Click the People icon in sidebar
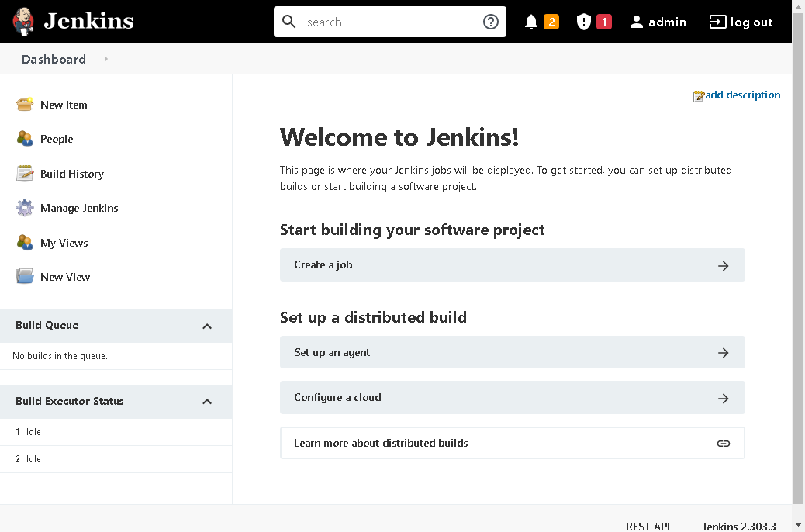The width and height of the screenshot is (805, 532). tap(24, 139)
